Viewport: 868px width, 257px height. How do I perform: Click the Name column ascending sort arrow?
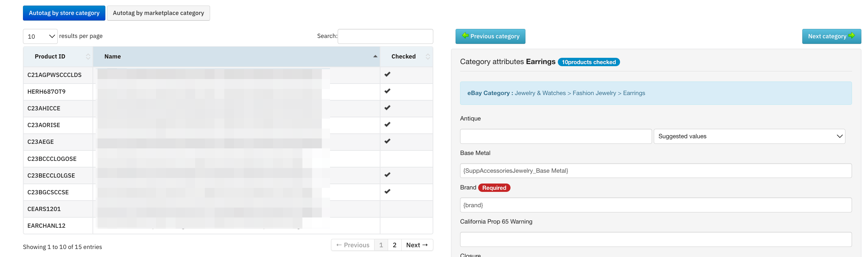click(x=375, y=56)
